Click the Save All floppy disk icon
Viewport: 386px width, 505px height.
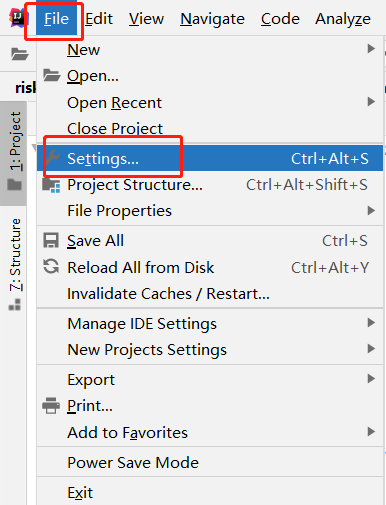(x=51, y=240)
